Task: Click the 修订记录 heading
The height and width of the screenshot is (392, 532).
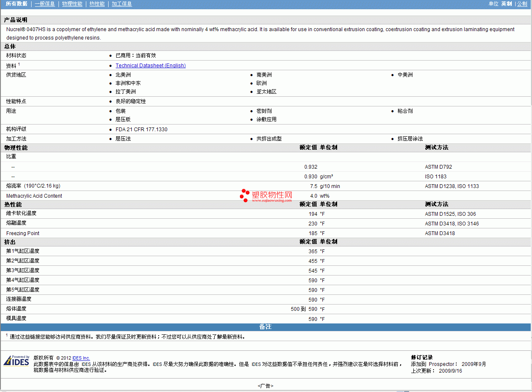Action: [x=422, y=358]
